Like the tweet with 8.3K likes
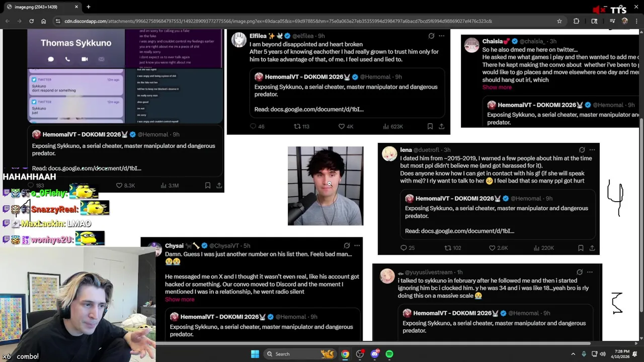Screen dimensions: 644x362 click(119, 186)
